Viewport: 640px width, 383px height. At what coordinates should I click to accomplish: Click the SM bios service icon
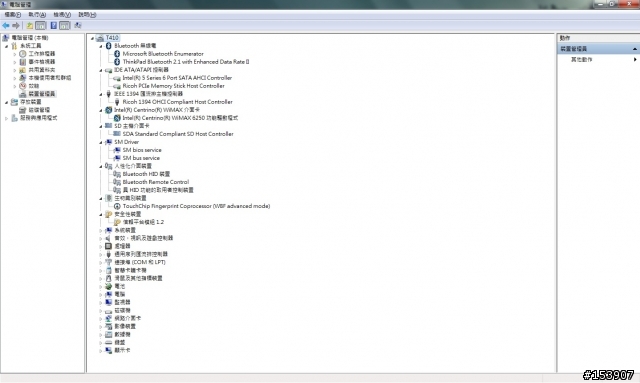[x=117, y=150]
